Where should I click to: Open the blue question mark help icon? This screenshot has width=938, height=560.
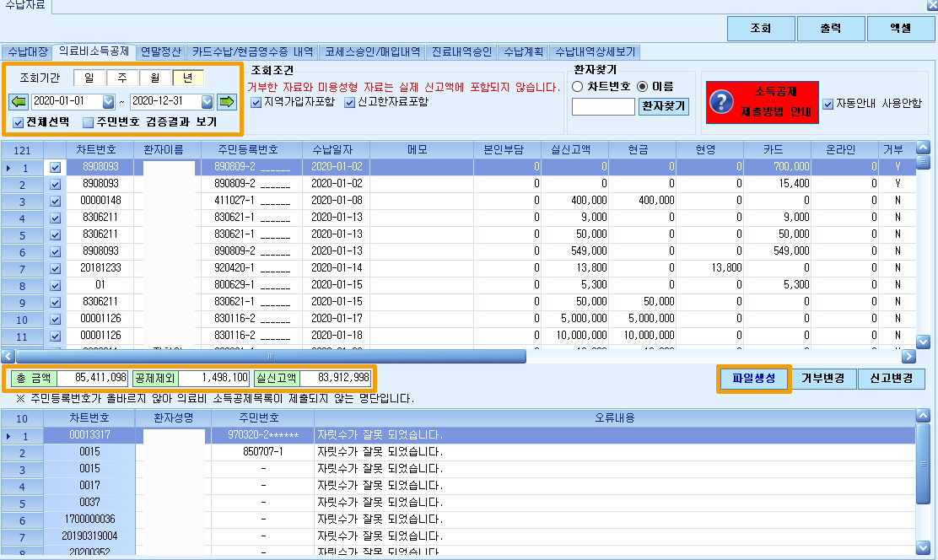coord(721,102)
